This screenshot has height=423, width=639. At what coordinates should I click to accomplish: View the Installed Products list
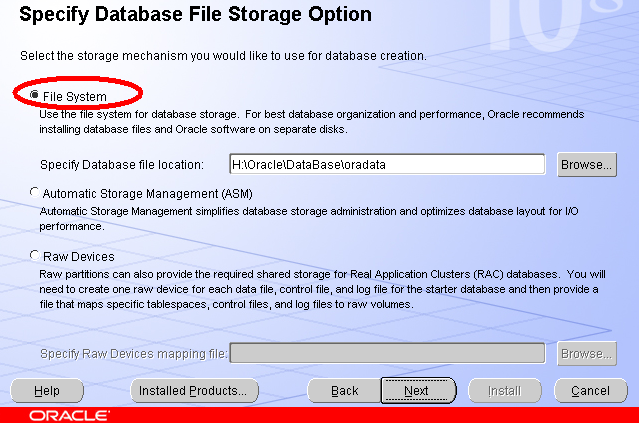[x=194, y=391]
